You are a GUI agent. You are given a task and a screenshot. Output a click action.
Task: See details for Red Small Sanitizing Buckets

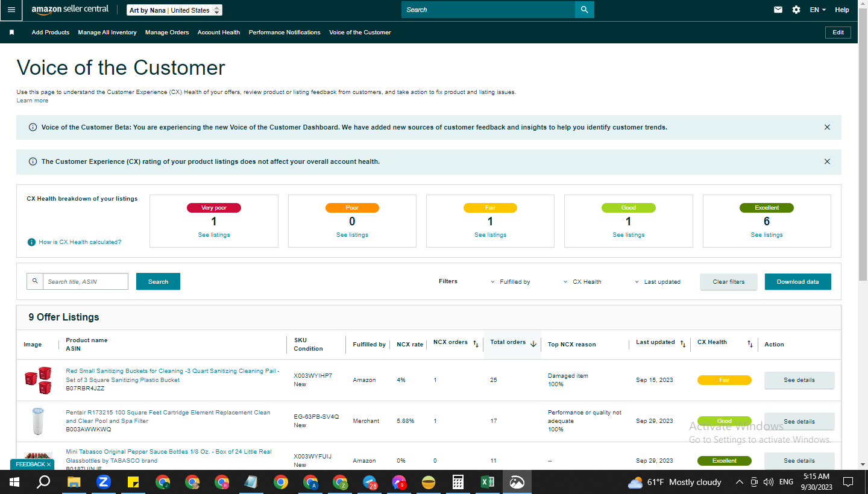point(799,380)
